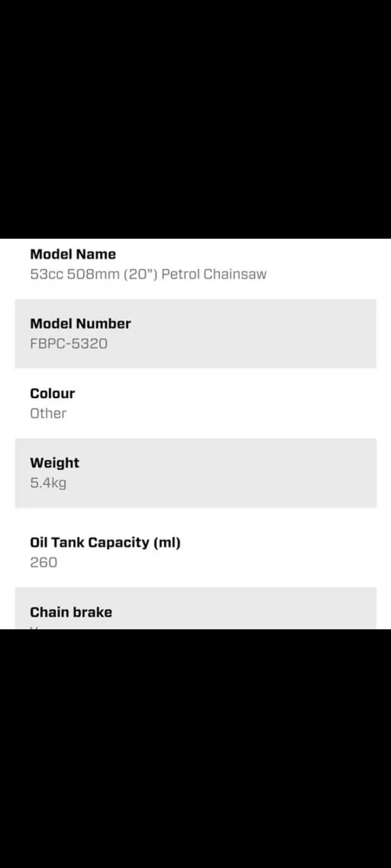The image size is (391, 868).
Task: Select the 260 oil capacity value
Action: tap(43, 562)
